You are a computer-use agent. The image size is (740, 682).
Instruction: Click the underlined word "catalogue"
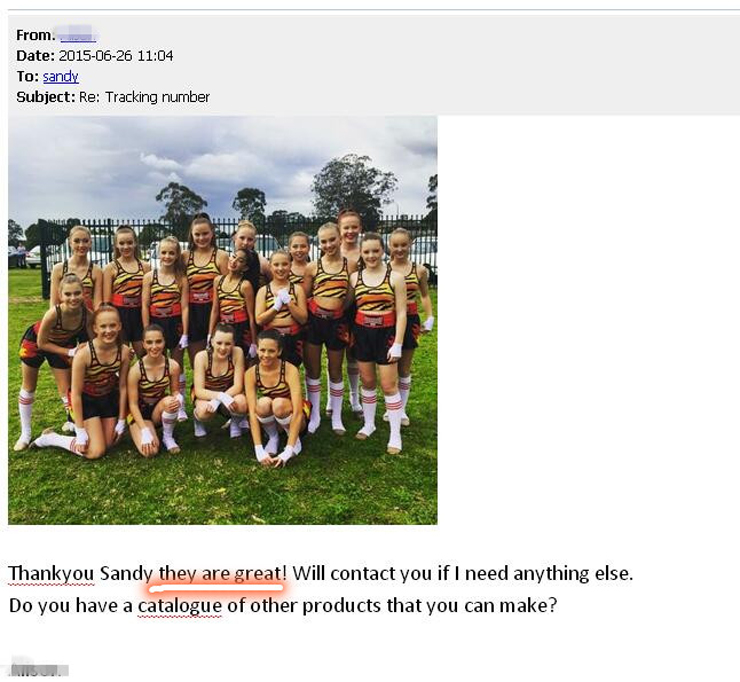[x=179, y=606]
